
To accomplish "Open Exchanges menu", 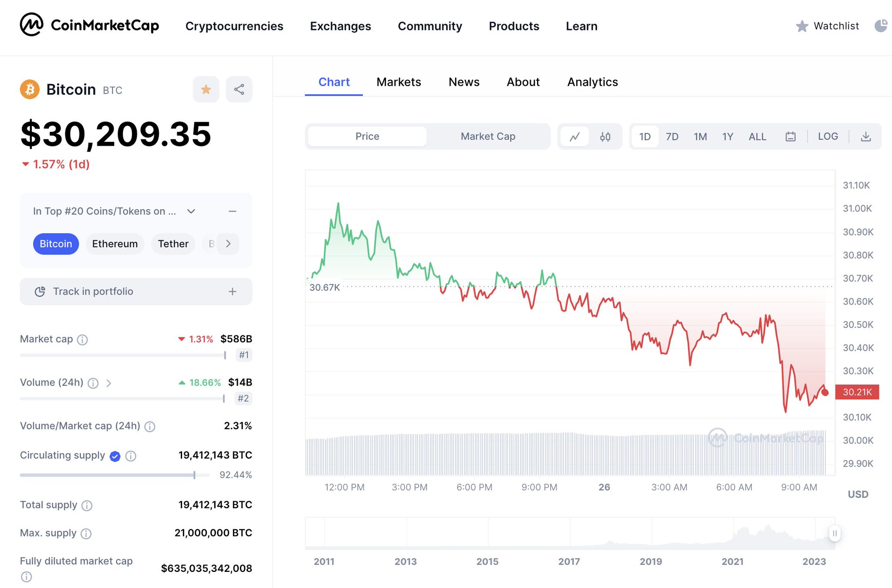I will [341, 26].
